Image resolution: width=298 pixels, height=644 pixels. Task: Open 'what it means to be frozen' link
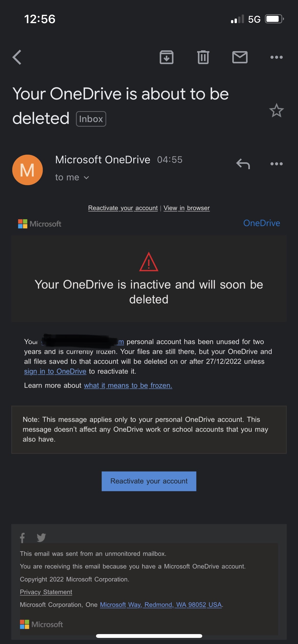[128, 386]
